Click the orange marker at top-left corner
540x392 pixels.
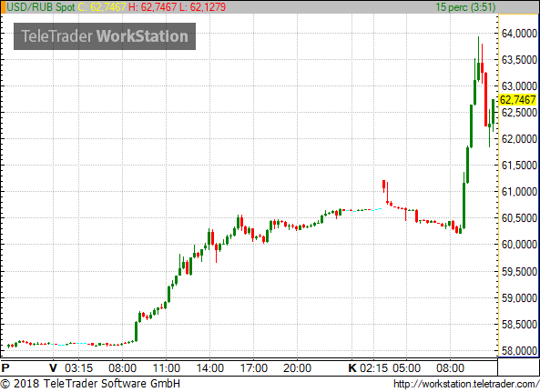3,7
